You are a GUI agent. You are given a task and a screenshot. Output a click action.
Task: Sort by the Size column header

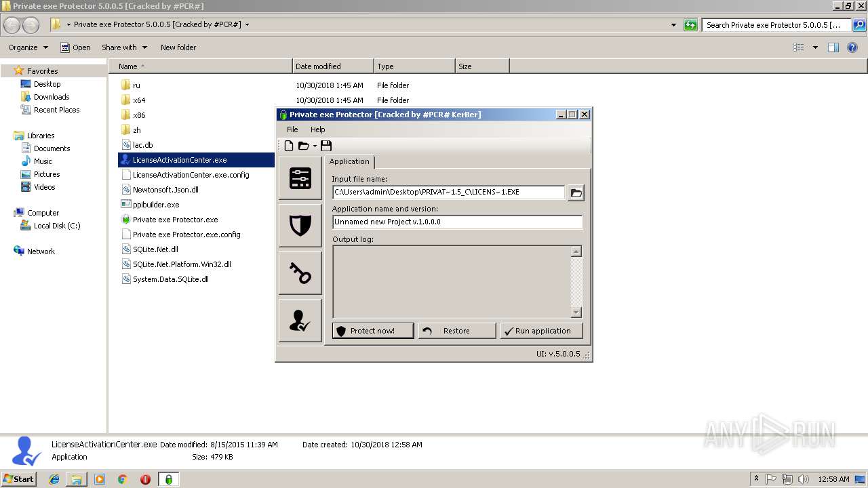click(482, 66)
